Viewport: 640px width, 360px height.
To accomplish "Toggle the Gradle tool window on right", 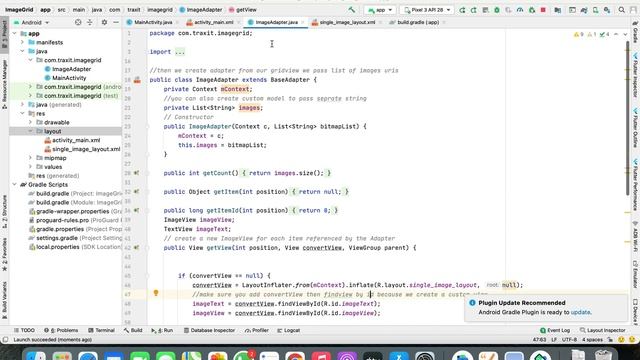I will click(635, 34).
